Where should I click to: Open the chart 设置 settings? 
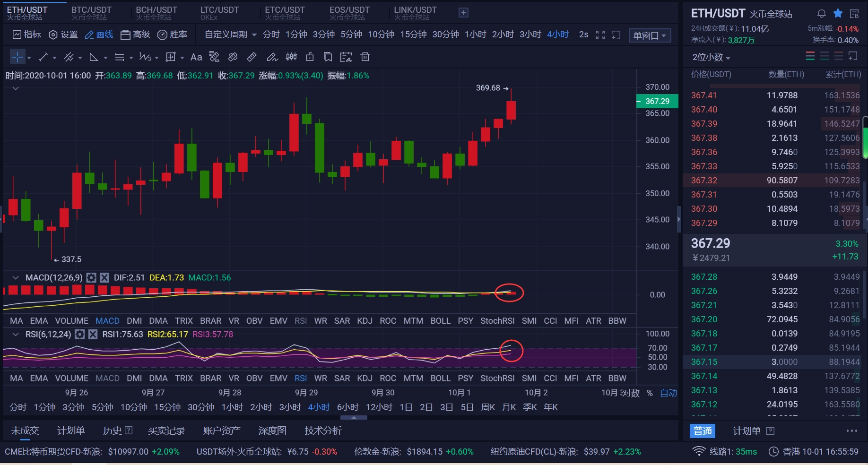(63, 34)
